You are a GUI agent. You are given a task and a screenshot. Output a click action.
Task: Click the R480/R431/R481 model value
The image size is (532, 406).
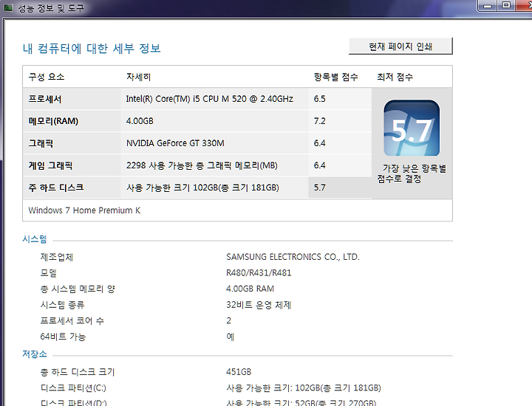coord(259,273)
